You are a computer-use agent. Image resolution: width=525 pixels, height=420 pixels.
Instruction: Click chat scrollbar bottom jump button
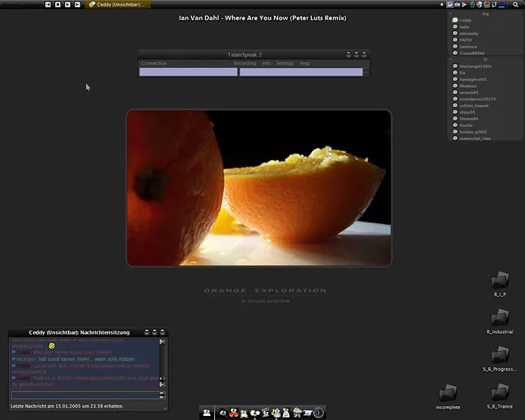click(162, 384)
